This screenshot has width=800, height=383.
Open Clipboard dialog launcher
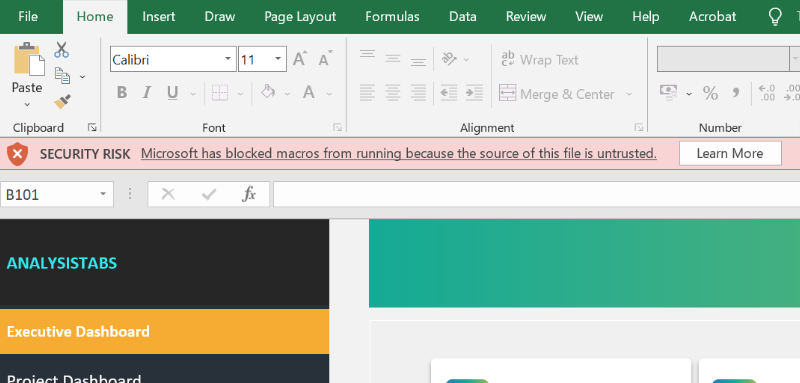click(x=92, y=127)
